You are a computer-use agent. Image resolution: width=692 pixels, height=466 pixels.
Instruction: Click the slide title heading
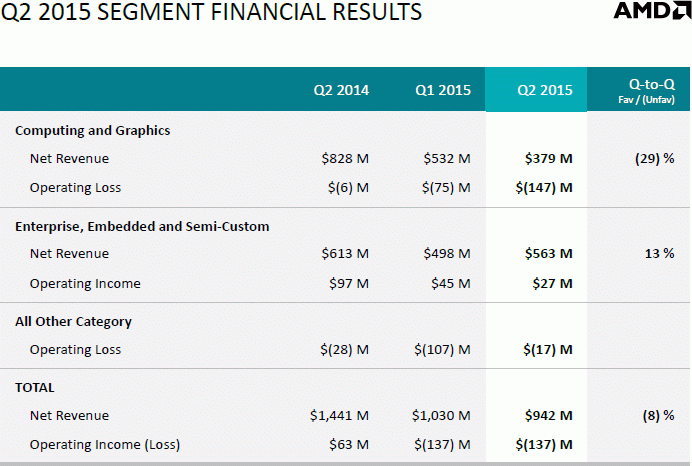[211, 14]
